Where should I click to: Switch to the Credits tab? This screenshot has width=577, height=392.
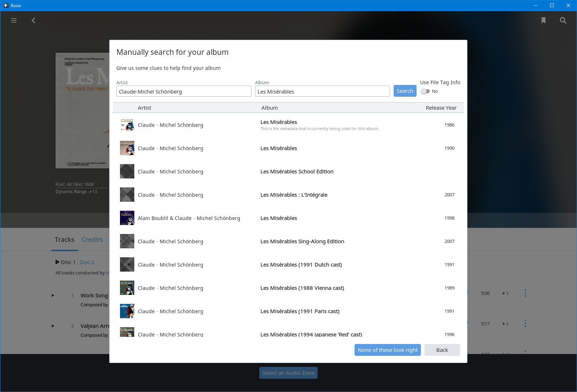pyautogui.click(x=92, y=239)
